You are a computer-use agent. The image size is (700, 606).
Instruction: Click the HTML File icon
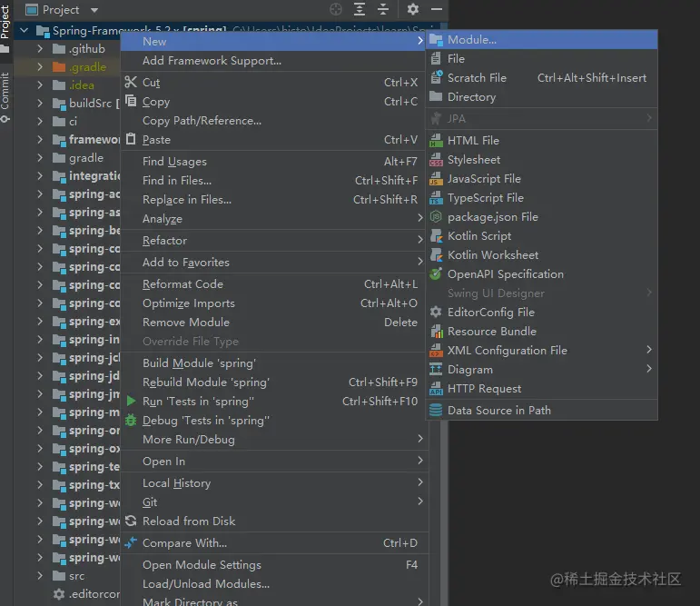[x=436, y=140]
